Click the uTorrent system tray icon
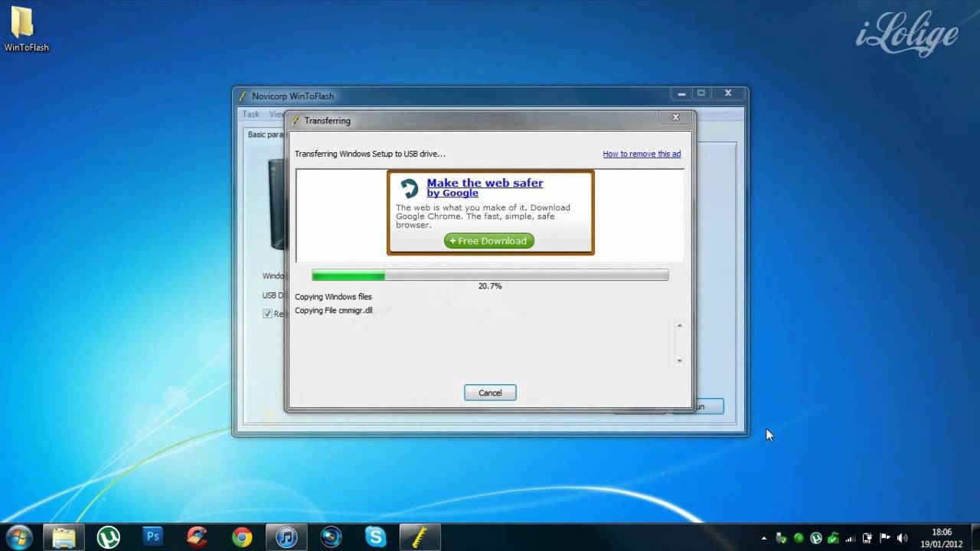This screenshot has width=980, height=551. (816, 538)
